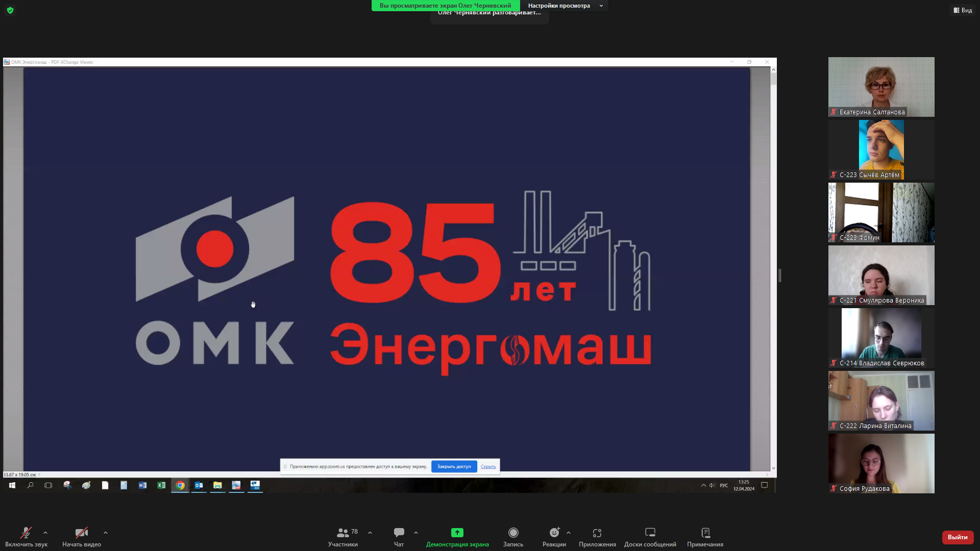Click the notepad document icon in shared taskbar
The image size is (980, 551).
pos(124,485)
